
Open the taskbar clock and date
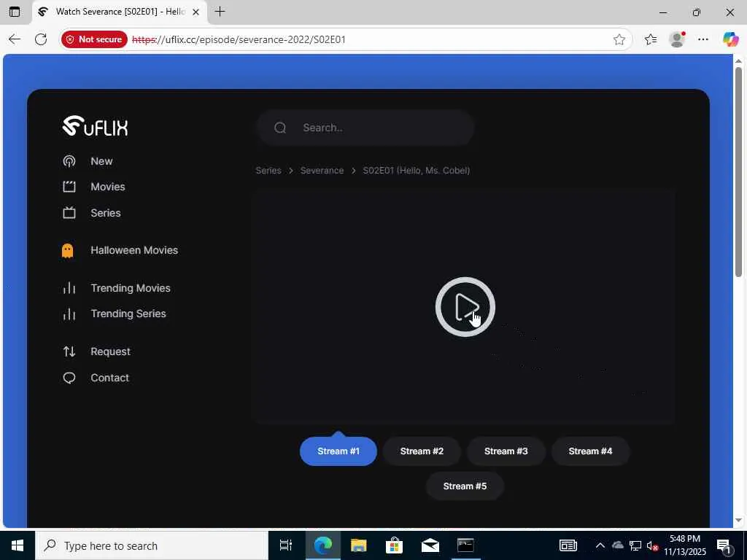click(685, 545)
